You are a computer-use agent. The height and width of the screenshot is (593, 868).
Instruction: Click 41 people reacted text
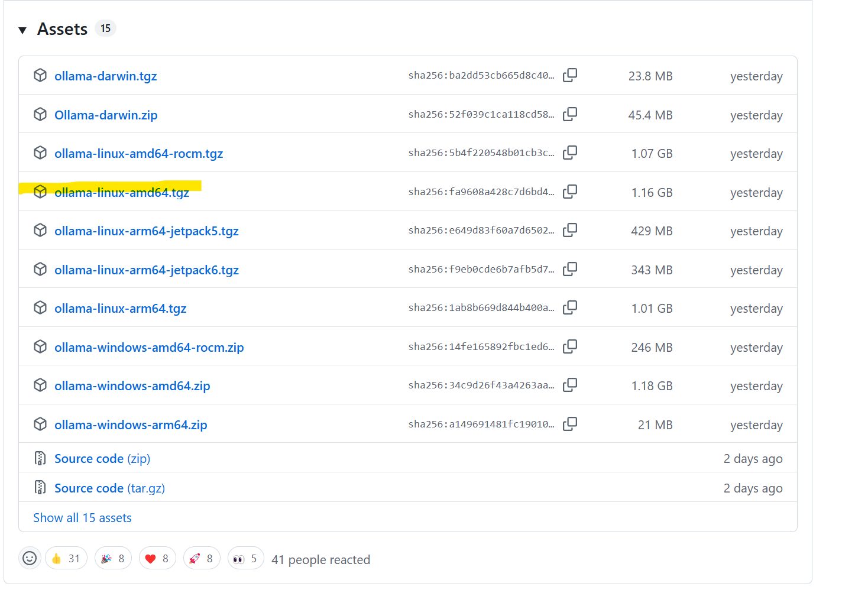coord(320,560)
